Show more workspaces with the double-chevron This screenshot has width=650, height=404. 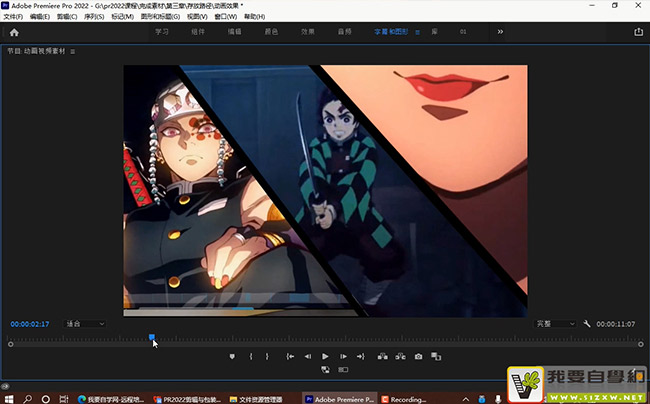500,32
